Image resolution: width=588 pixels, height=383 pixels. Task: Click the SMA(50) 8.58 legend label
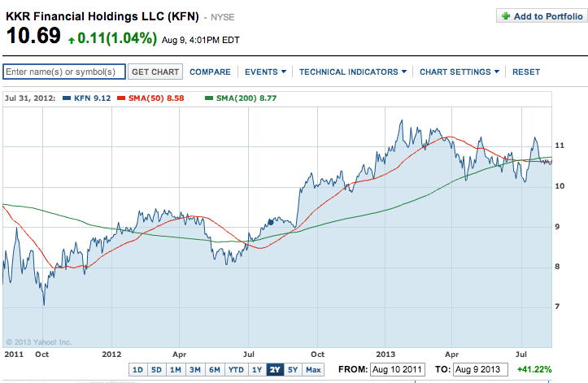click(x=156, y=98)
